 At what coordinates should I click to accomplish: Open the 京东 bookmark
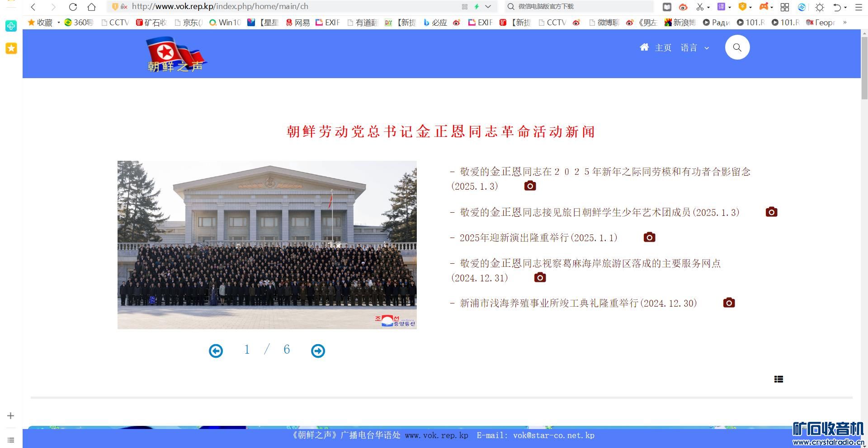[189, 23]
